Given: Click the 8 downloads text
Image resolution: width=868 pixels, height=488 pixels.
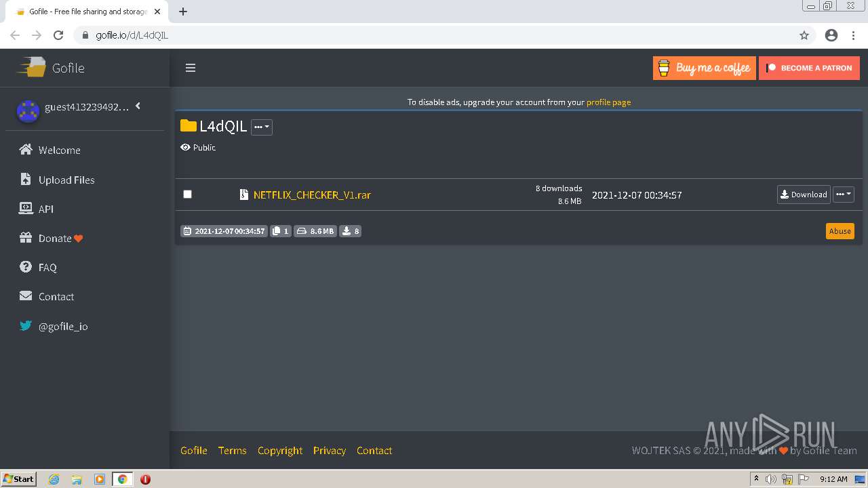Looking at the screenshot, I should click(x=559, y=188).
